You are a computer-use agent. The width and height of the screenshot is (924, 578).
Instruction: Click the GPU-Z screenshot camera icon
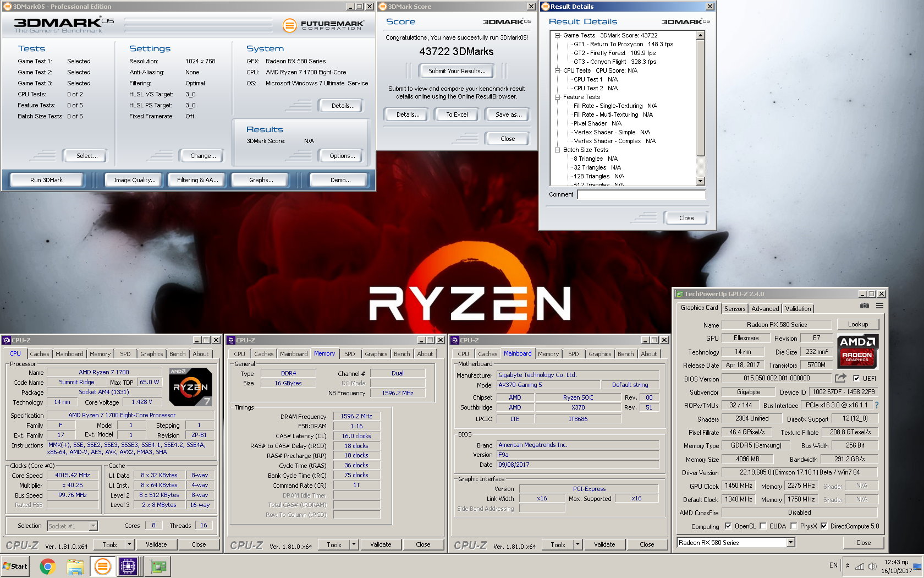pyautogui.click(x=865, y=306)
